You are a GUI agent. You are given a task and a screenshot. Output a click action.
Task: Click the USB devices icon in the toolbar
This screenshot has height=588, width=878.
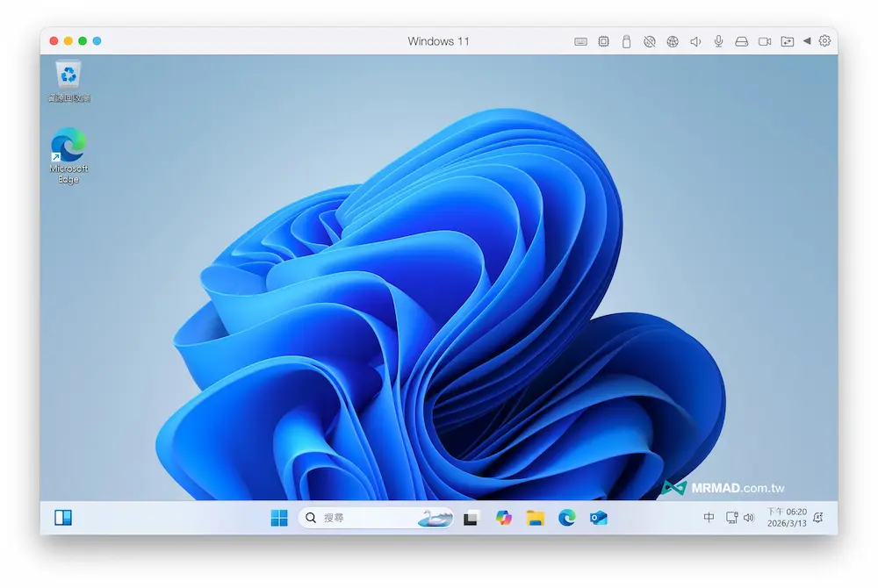tap(625, 40)
